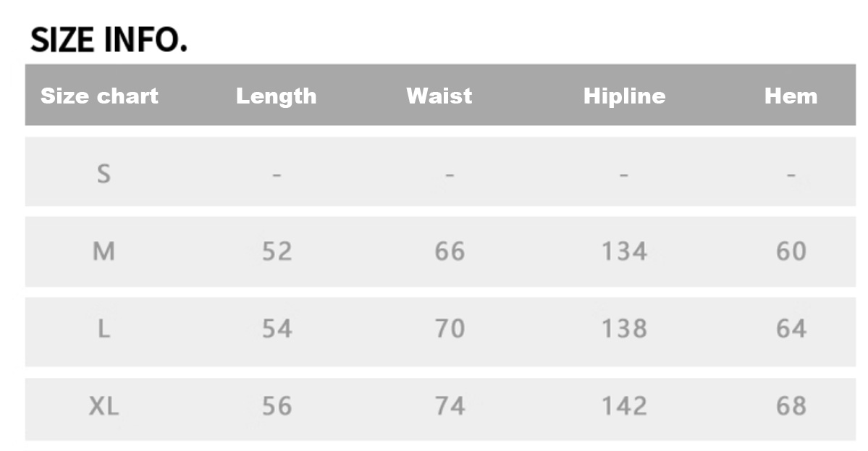Select the L waist value 70
This screenshot has height=451, width=868.
450,329
